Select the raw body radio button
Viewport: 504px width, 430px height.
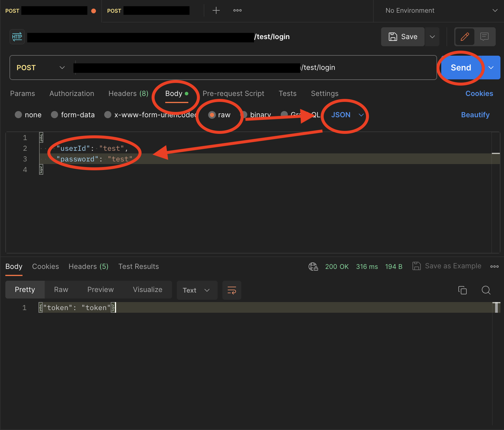tap(212, 115)
